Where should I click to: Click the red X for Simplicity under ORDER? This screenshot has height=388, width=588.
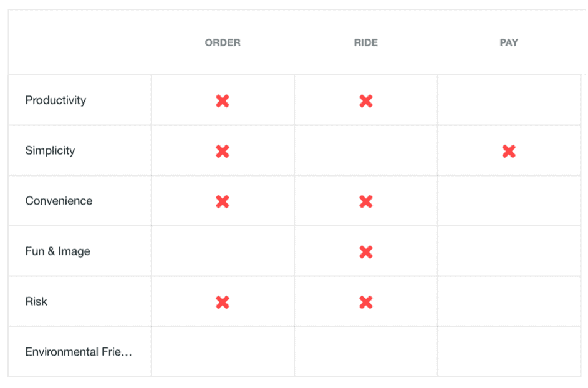(223, 151)
